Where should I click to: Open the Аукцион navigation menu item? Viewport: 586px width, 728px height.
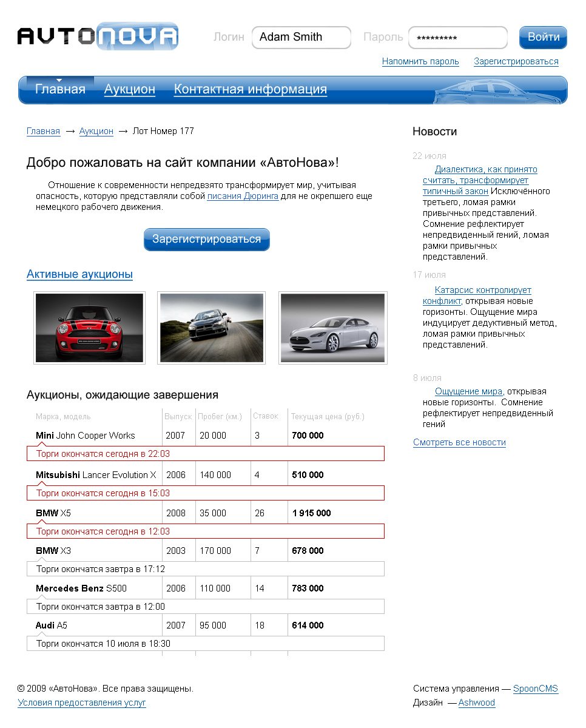pos(129,89)
